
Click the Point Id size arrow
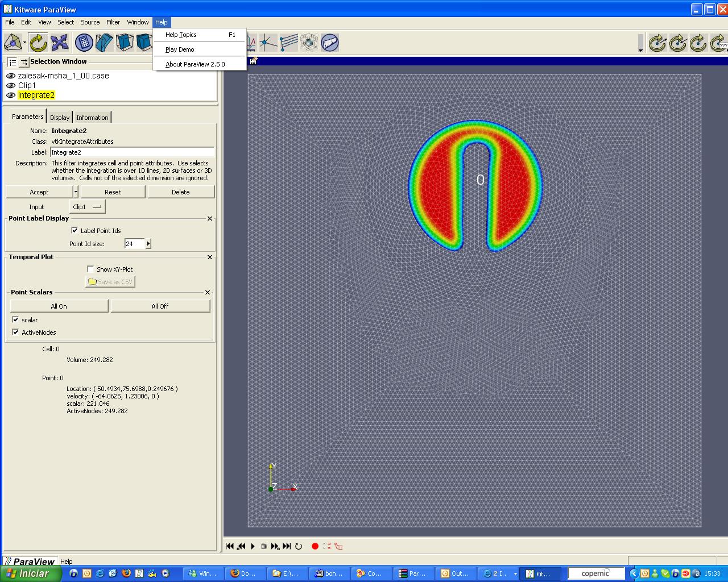pyautogui.click(x=148, y=243)
